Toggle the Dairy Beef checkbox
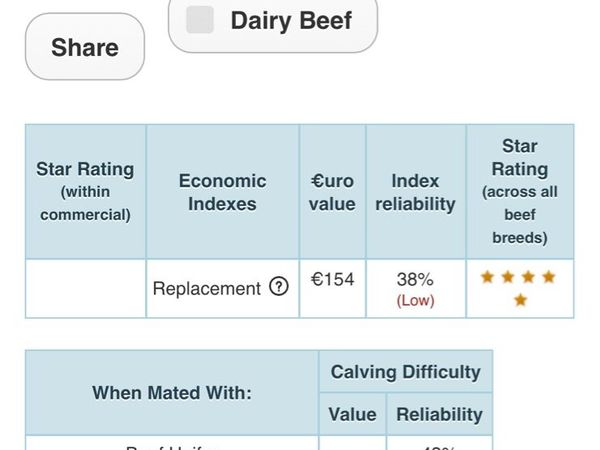 click(200, 20)
